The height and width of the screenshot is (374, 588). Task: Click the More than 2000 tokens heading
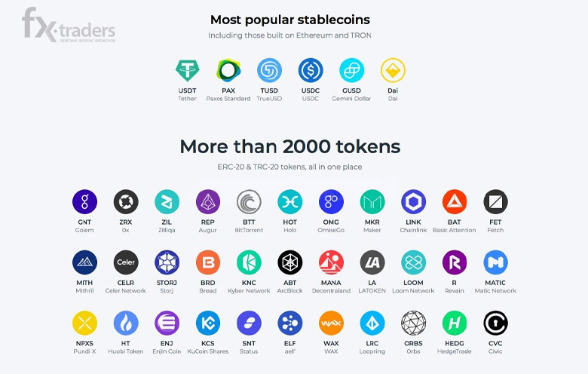(290, 146)
